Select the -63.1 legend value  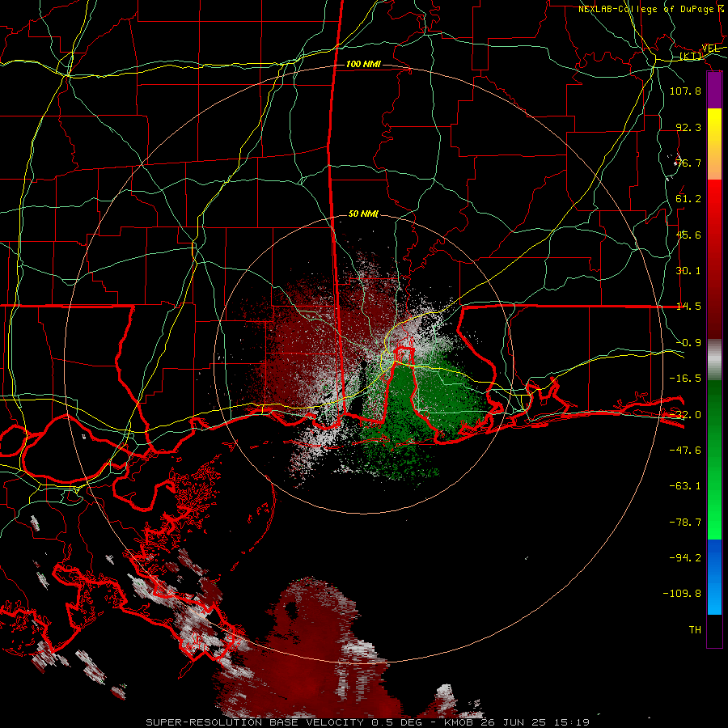point(685,486)
